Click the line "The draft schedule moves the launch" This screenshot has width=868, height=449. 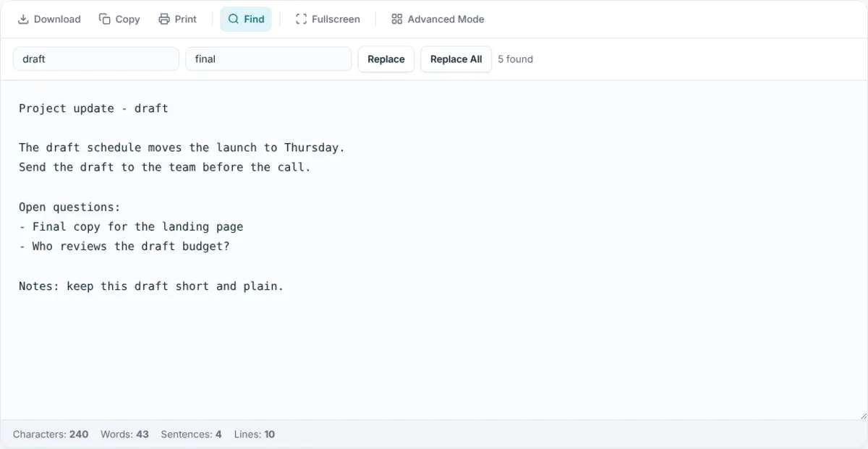(182, 147)
